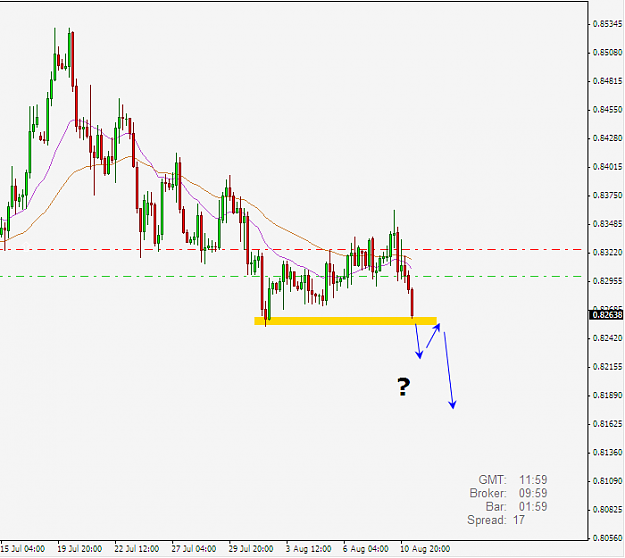Viewport: 625px width, 558px height.
Task: Click the 0.84280 price axis label
Action: tap(607, 138)
